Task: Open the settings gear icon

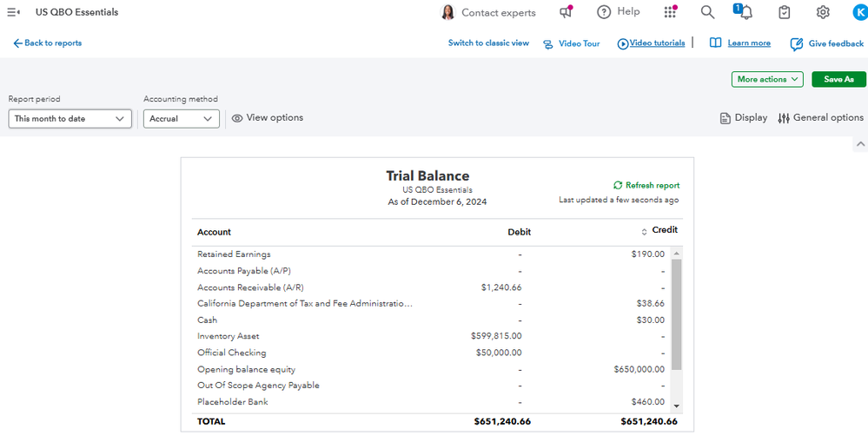Action: click(x=823, y=12)
